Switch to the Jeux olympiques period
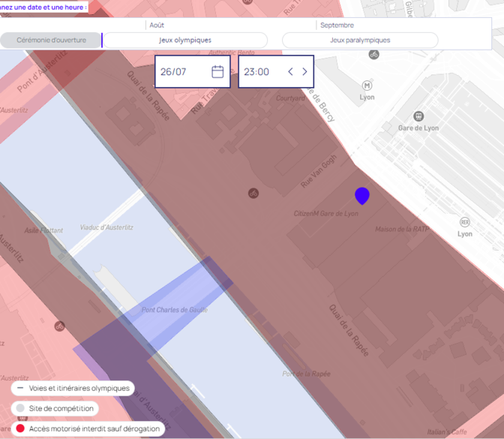Viewport: 504px width, 439px height. 185,41
